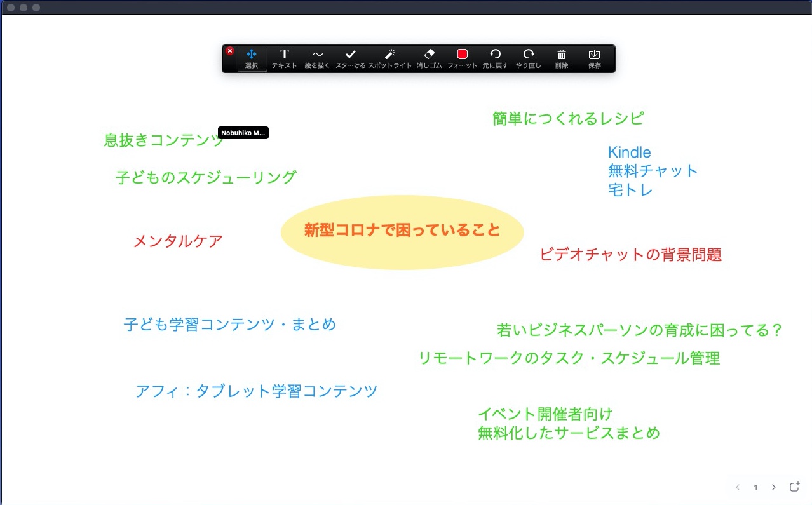Select the text 子ども学習コンテンツ・まとめ
Viewport: 812px width, 505px height.
tap(230, 324)
